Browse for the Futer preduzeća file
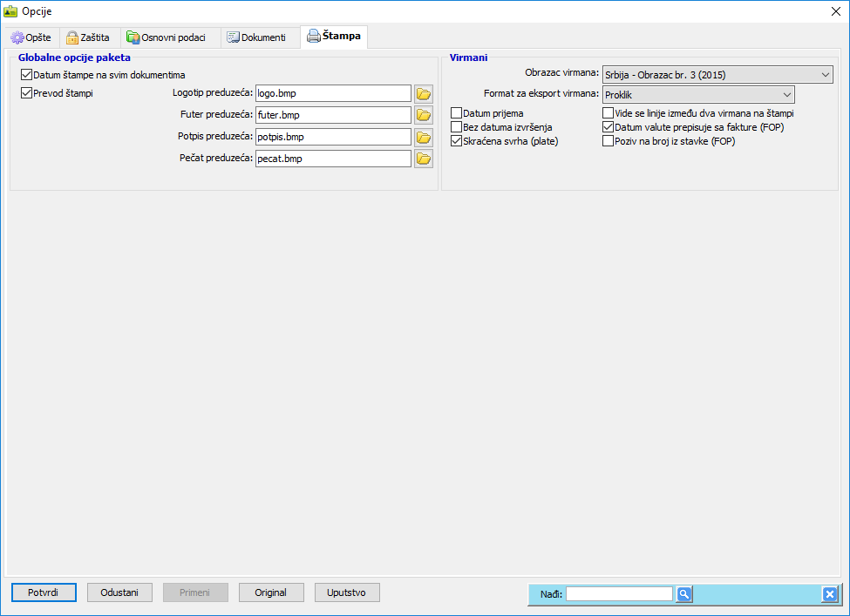The image size is (850, 616). pyautogui.click(x=424, y=115)
